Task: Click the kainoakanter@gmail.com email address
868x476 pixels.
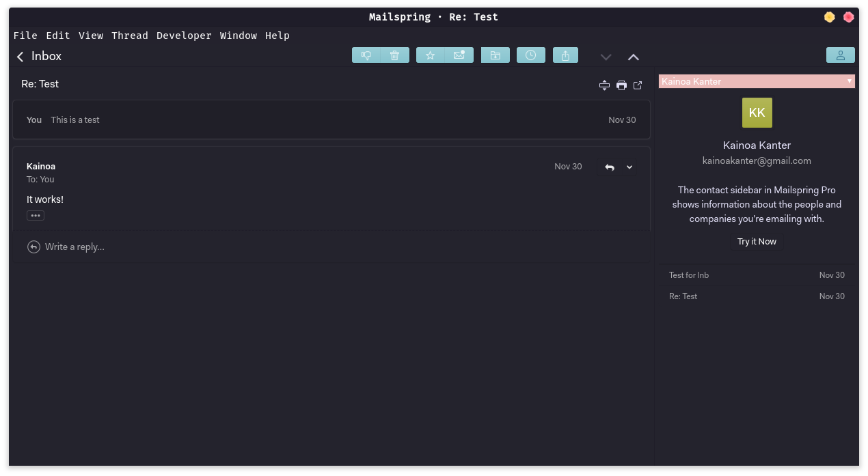Action: point(757,161)
